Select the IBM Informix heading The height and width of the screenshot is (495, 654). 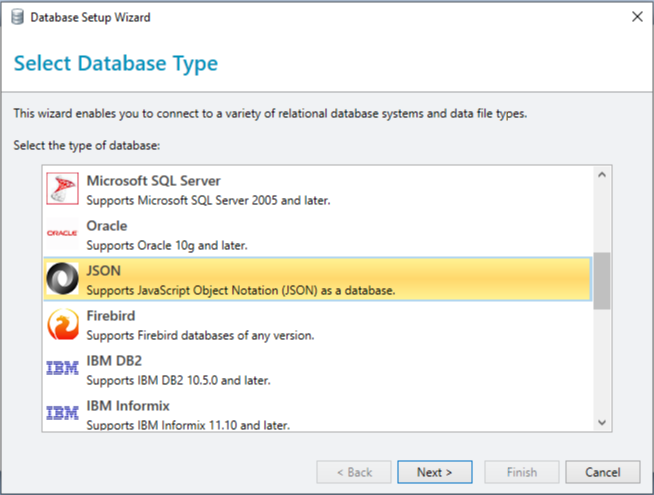pos(128,406)
